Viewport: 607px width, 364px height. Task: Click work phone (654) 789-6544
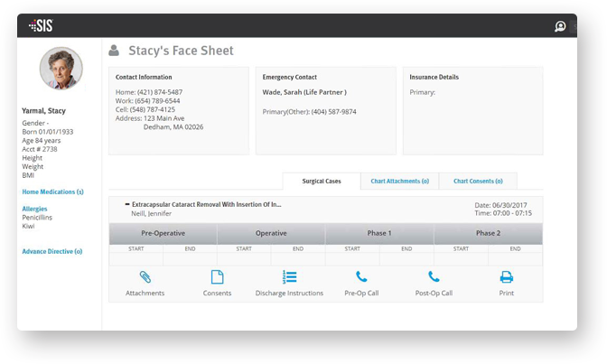tap(157, 100)
